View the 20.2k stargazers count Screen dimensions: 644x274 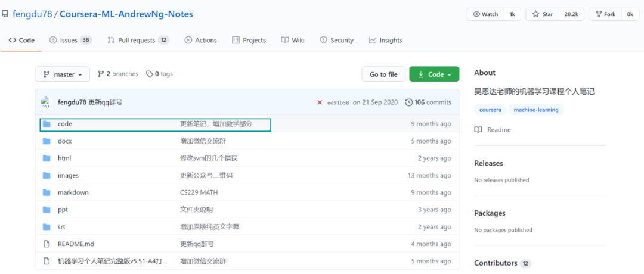point(571,14)
